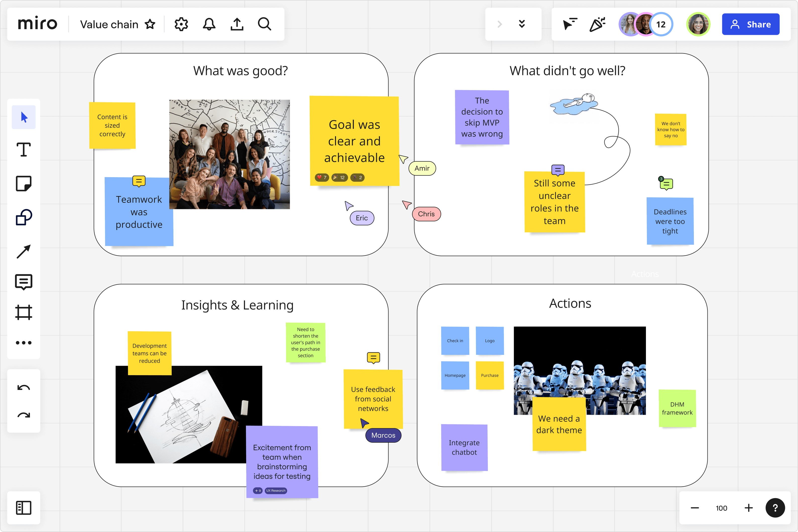Select the Text tool in left toolbar
The height and width of the screenshot is (532, 798).
point(23,150)
